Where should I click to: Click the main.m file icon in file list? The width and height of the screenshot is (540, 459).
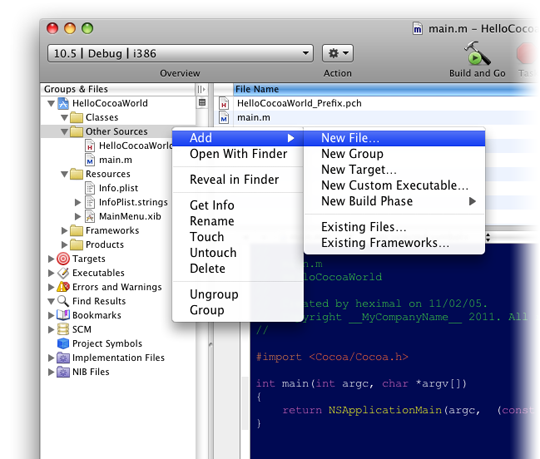[x=224, y=118]
